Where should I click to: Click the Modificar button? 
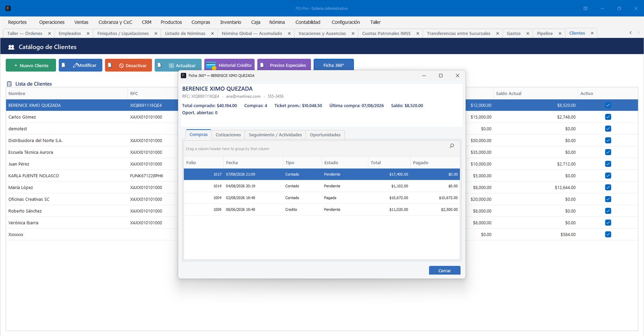tap(80, 65)
